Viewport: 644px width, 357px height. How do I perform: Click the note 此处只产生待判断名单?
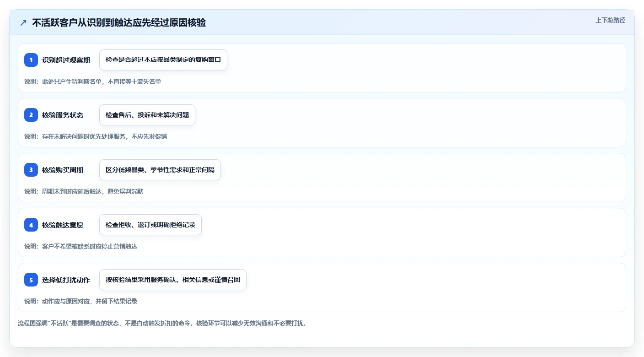tap(92, 81)
